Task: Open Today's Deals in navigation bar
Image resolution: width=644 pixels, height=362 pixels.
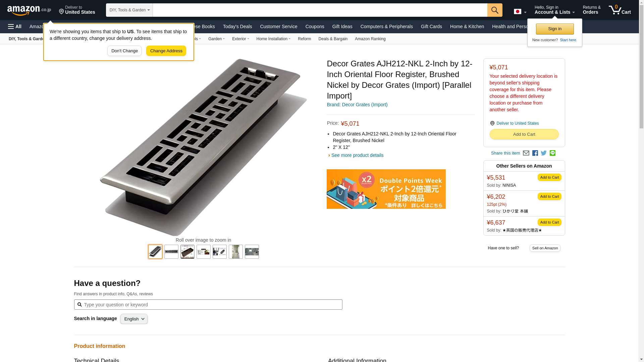Action: [237, 26]
